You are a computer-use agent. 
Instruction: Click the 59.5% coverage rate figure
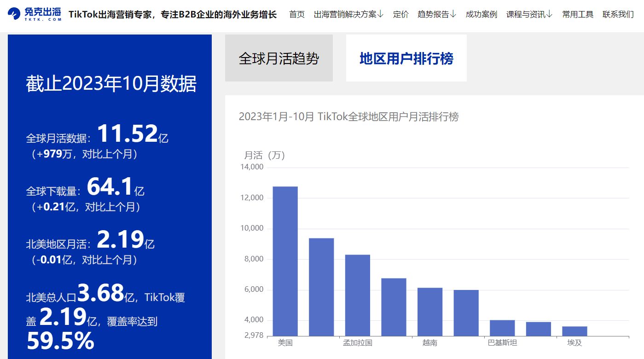pos(60,341)
